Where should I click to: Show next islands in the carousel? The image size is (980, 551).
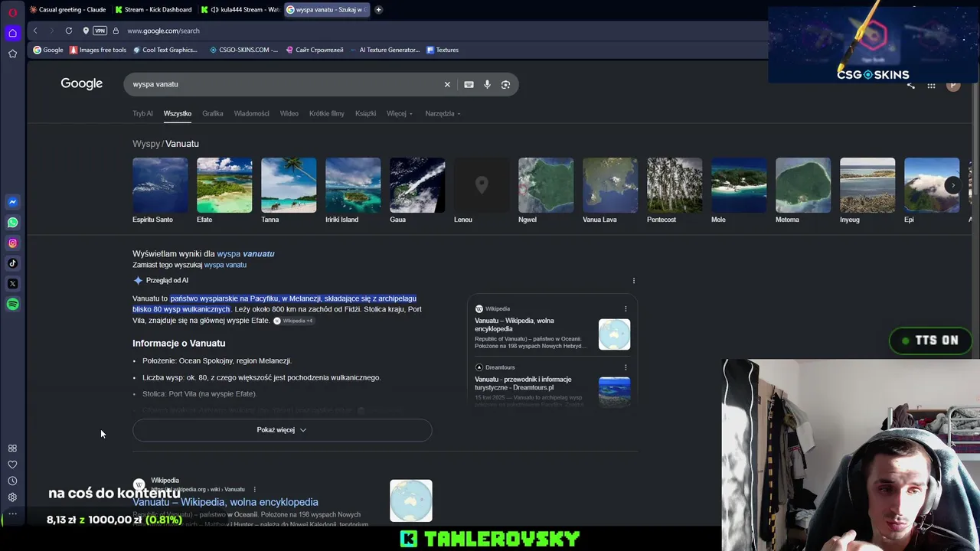pyautogui.click(x=952, y=185)
